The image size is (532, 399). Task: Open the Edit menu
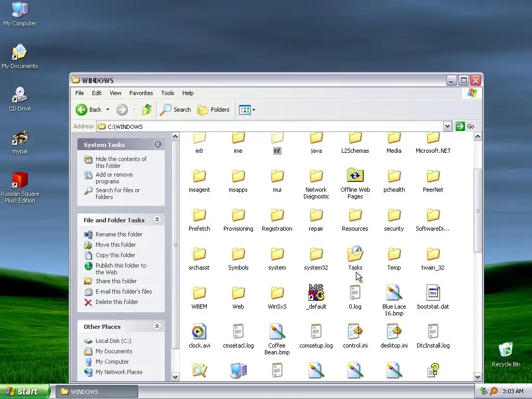coord(97,93)
